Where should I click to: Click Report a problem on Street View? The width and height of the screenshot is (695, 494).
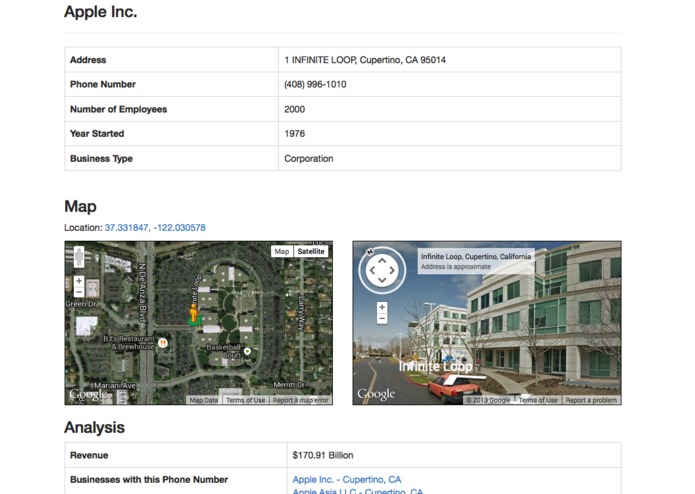click(591, 400)
